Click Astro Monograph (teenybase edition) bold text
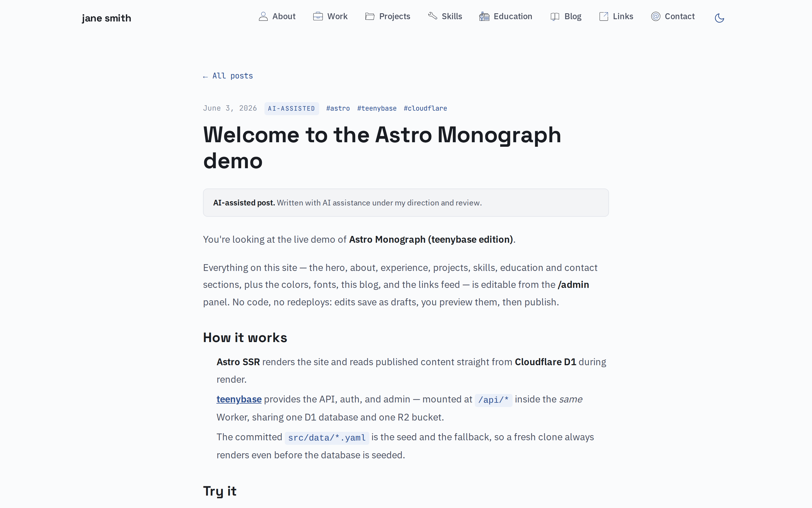 [x=431, y=240]
